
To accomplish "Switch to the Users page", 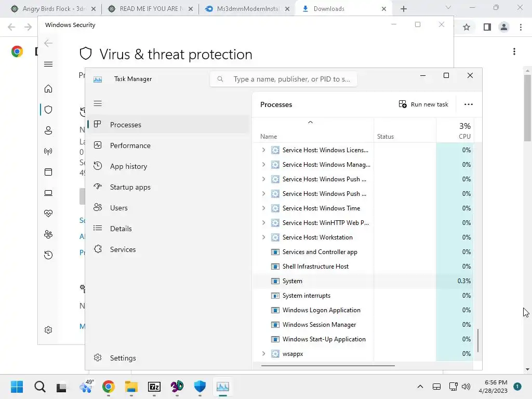I will coord(168,208).
